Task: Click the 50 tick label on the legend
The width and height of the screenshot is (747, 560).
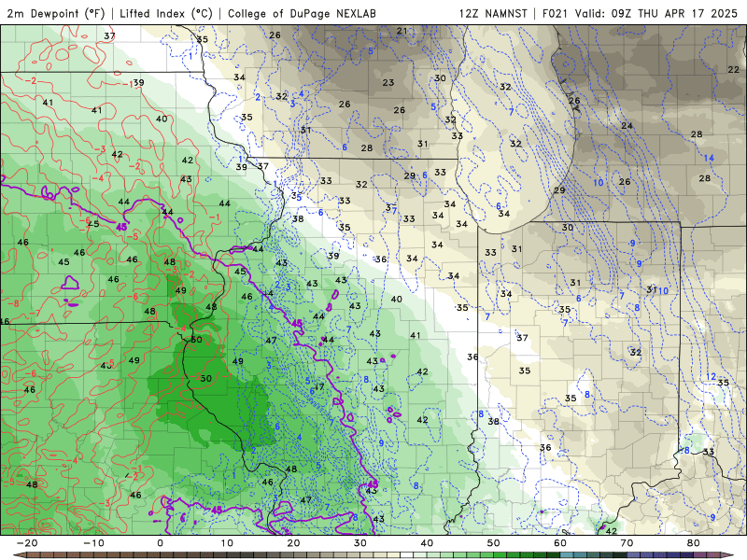Action: click(494, 543)
